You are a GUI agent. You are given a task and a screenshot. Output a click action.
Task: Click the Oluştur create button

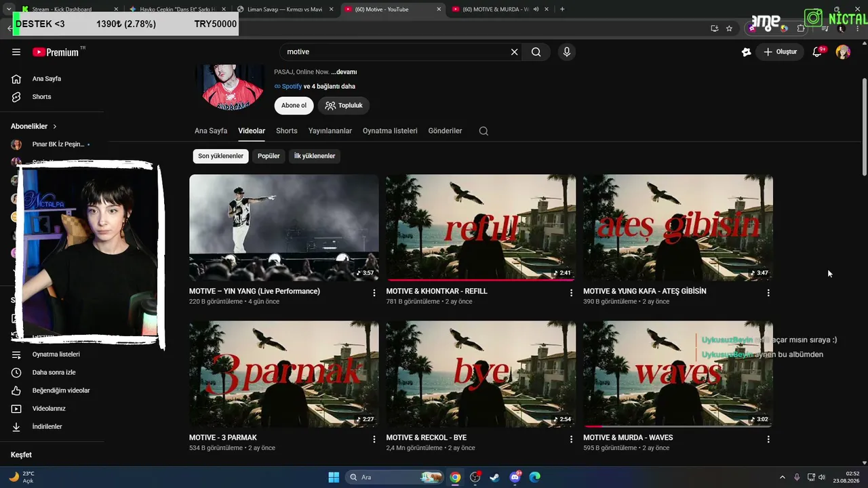[780, 52]
